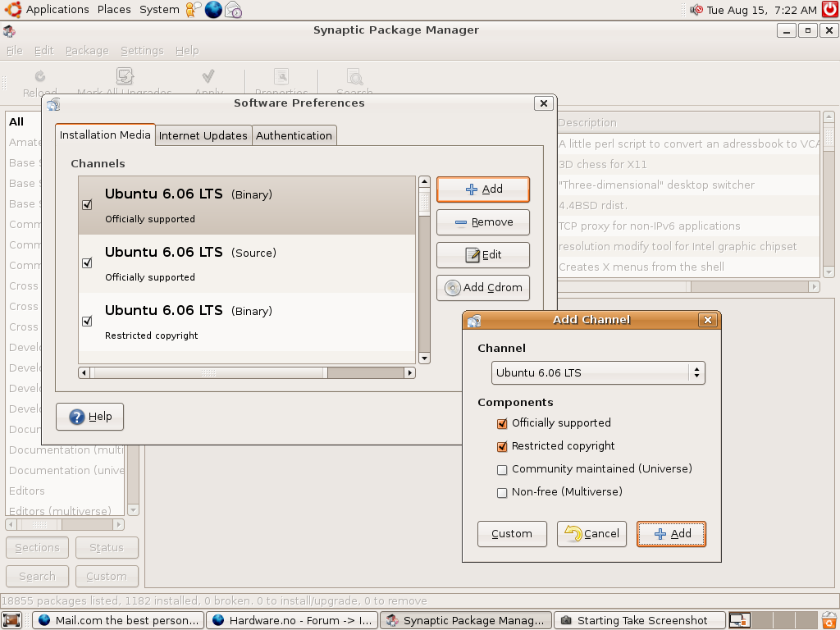Click Status button in Synaptic sidebar
840x630 pixels.
click(107, 547)
